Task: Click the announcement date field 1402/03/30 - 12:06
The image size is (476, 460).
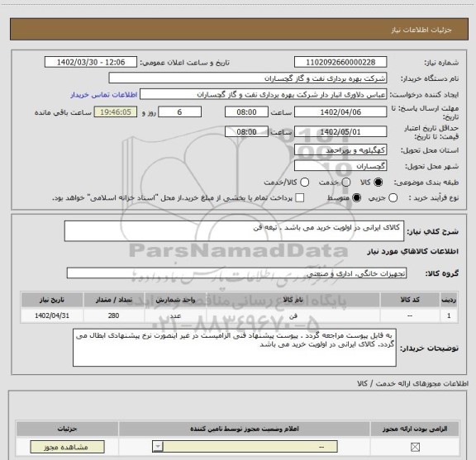Action: coord(91,62)
